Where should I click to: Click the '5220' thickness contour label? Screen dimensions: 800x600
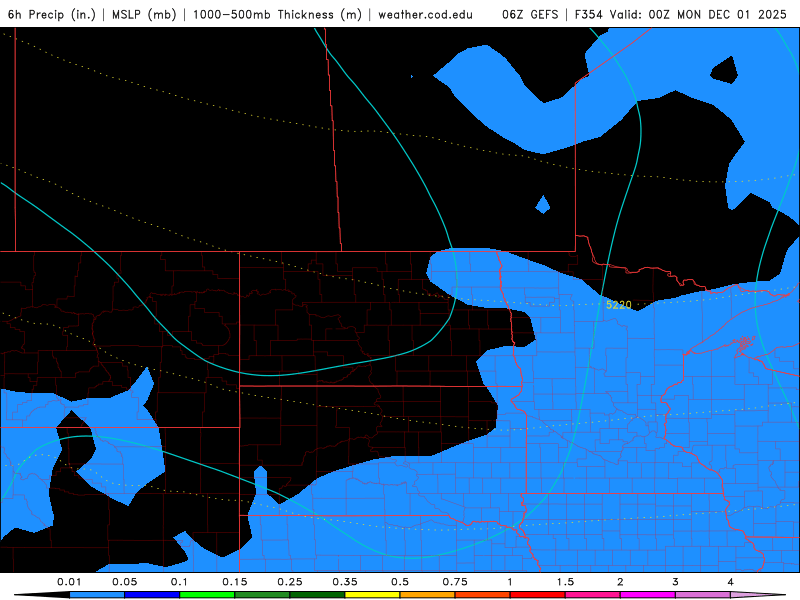(618, 305)
